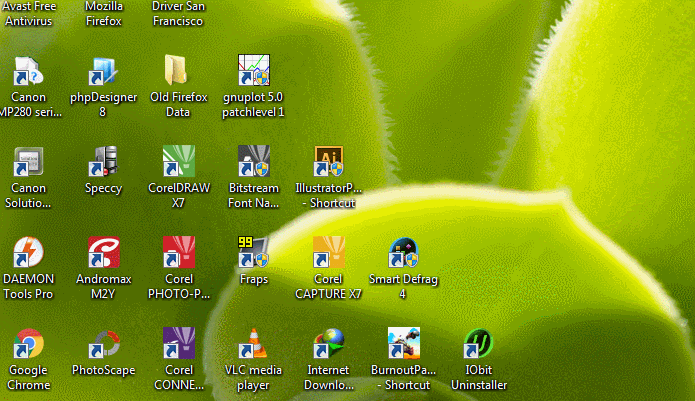
Task: Select the Corel PHOTO-PAINT icon
Action: pyautogui.click(x=179, y=252)
